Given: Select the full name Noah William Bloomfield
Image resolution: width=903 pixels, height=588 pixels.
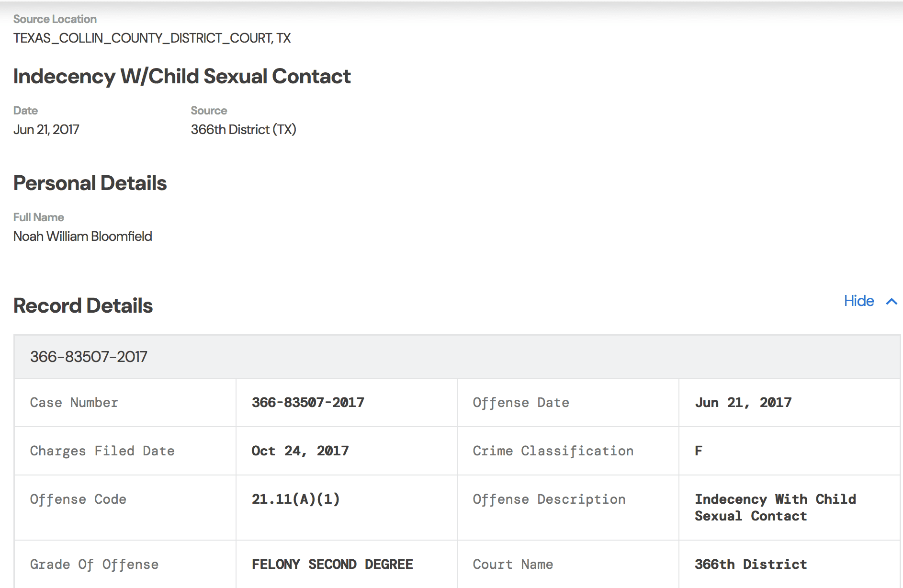Looking at the screenshot, I should pos(83,237).
